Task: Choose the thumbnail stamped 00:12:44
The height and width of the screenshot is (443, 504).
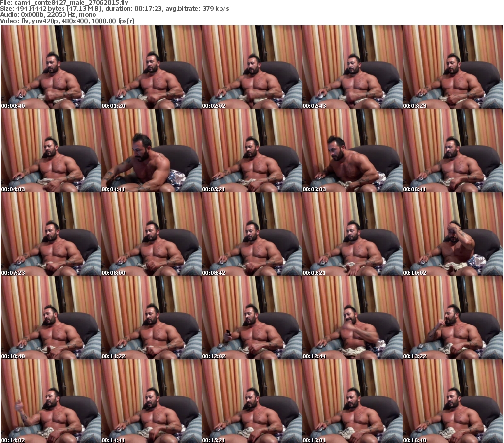Action: coord(352,318)
